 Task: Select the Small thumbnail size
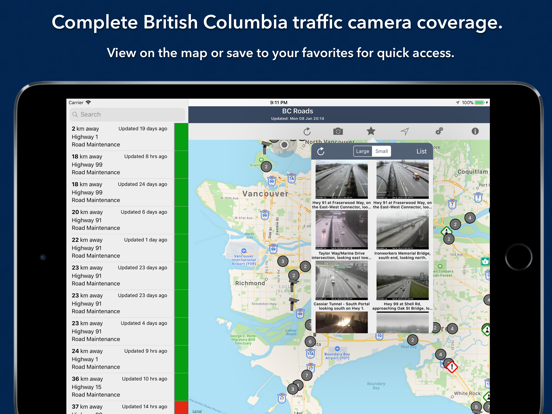coord(381,151)
